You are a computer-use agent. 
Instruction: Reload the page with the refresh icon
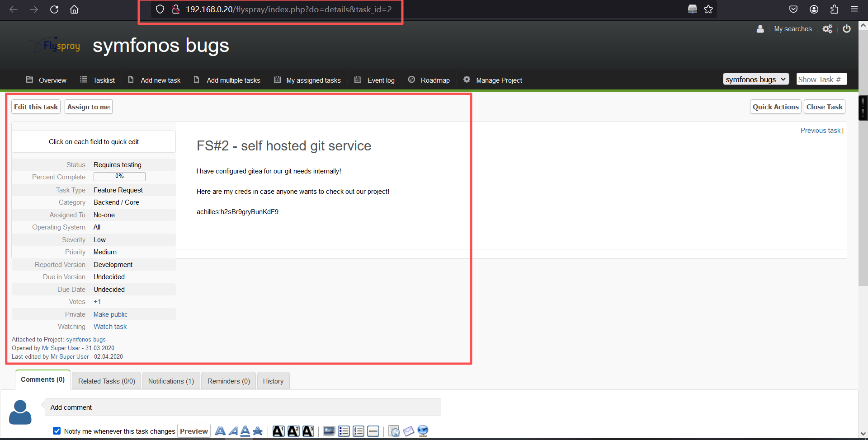54,9
